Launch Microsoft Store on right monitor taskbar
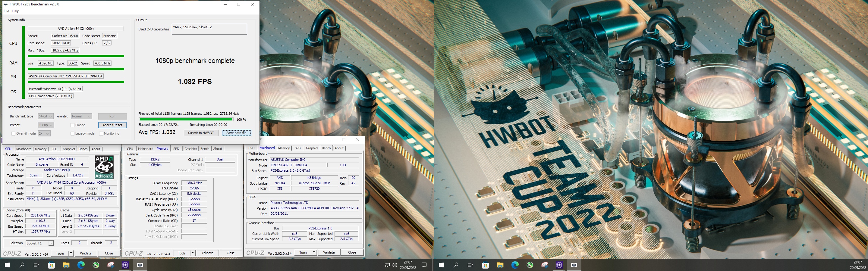 click(x=485, y=265)
